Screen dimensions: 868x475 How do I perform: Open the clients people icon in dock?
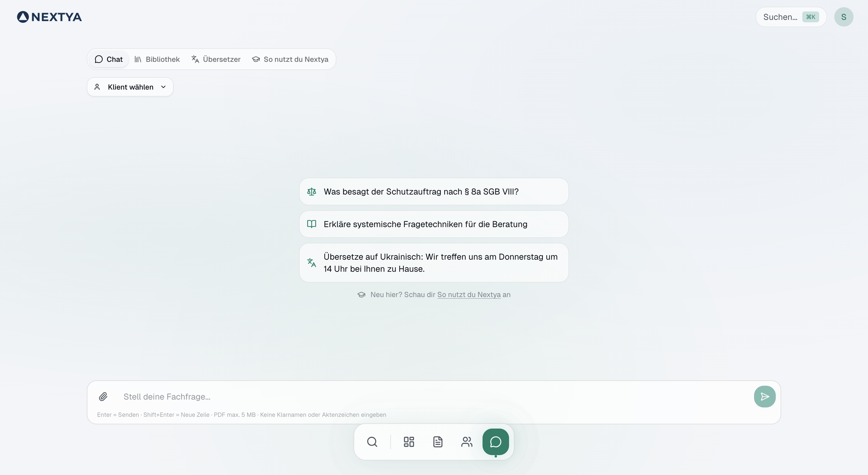(467, 442)
